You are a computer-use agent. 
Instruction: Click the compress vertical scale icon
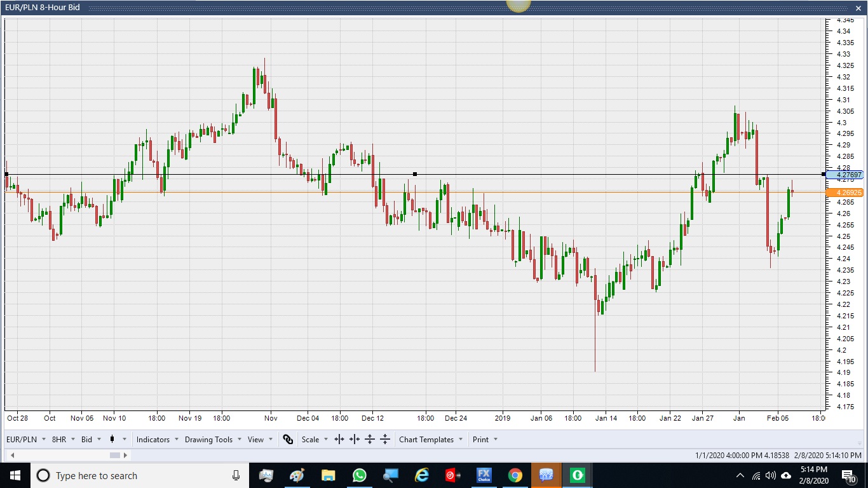(385, 439)
